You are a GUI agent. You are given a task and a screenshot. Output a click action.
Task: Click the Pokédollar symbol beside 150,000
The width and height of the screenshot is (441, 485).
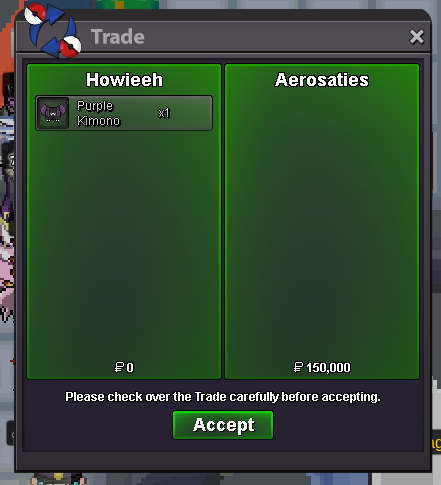tap(298, 367)
